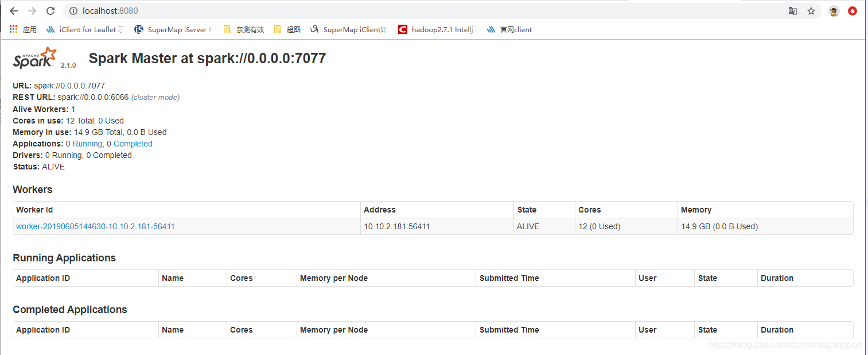Open the hadoop2.7.1 Intellij bookmark
The image size is (868, 355).
pyautogui.click(x=437, y=29)
